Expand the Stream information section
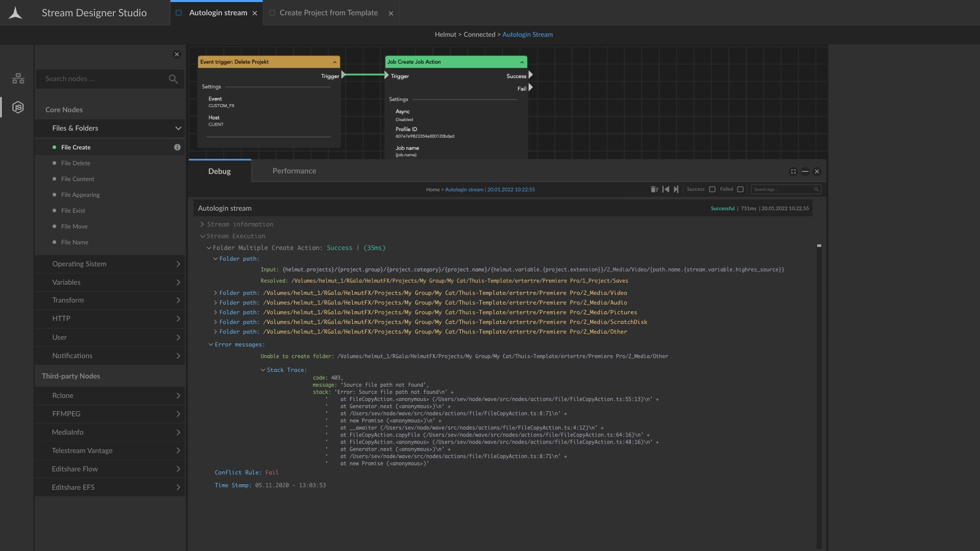This screenshot has height=551, width=980. [202, 224]
